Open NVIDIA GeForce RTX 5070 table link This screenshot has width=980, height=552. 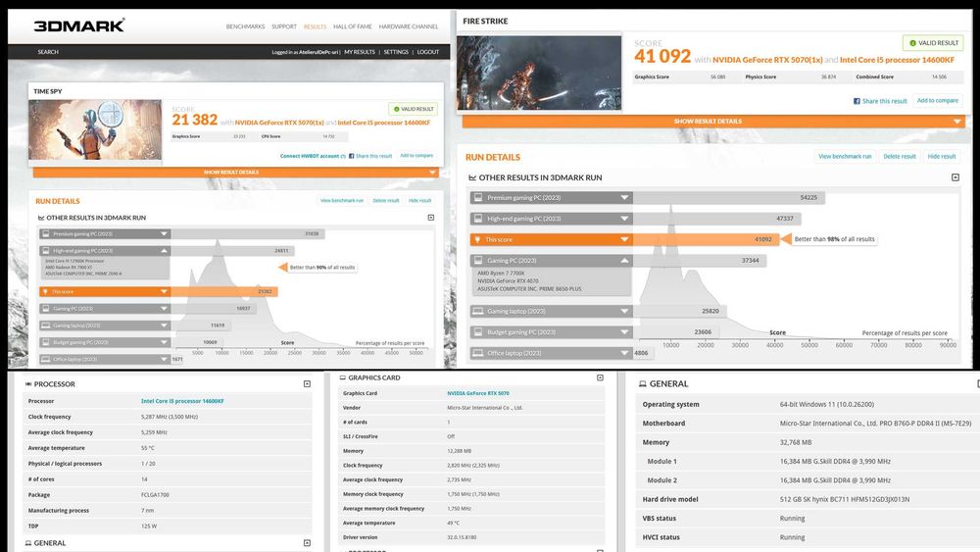[x=478, y=393]
